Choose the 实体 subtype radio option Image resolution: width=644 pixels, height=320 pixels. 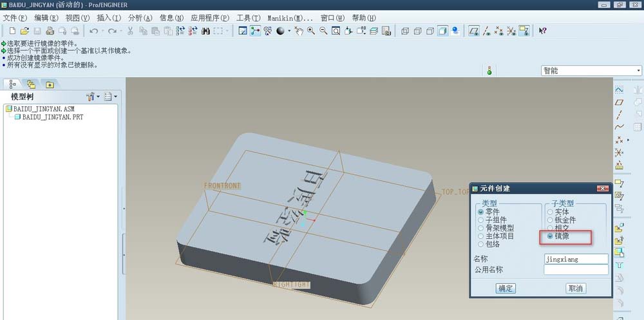pyautogui.click(x=550, y=211)
